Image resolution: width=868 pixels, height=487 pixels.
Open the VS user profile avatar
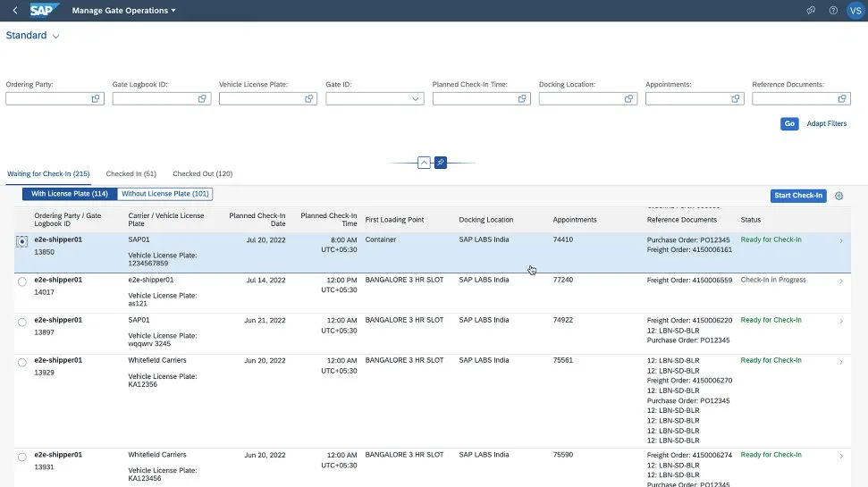[x=855, y=11]
